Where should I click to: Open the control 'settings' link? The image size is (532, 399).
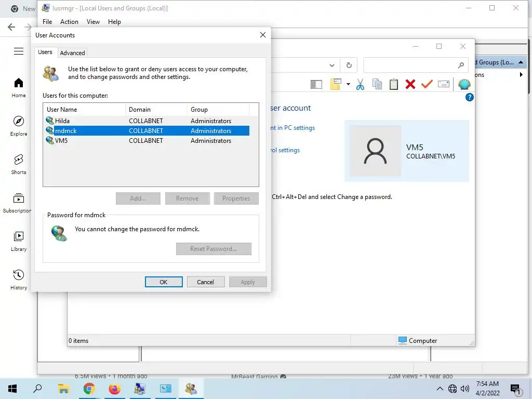[x=285, y=150]
